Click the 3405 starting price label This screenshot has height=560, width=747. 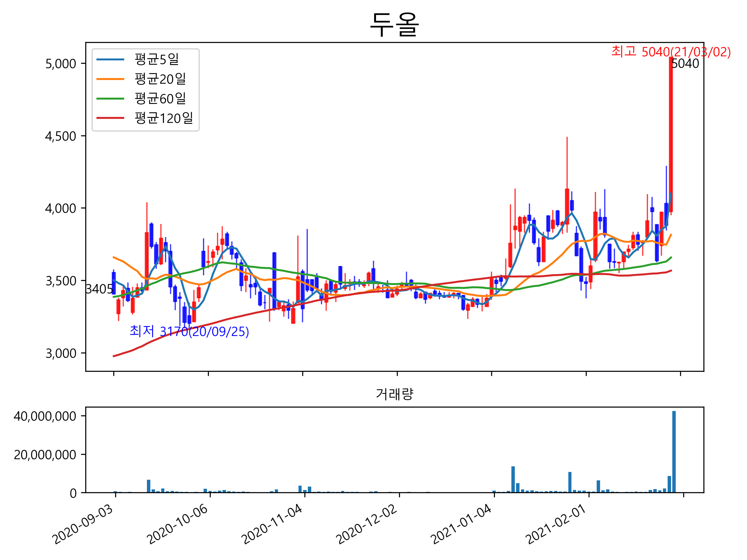(x=99, y=289)
